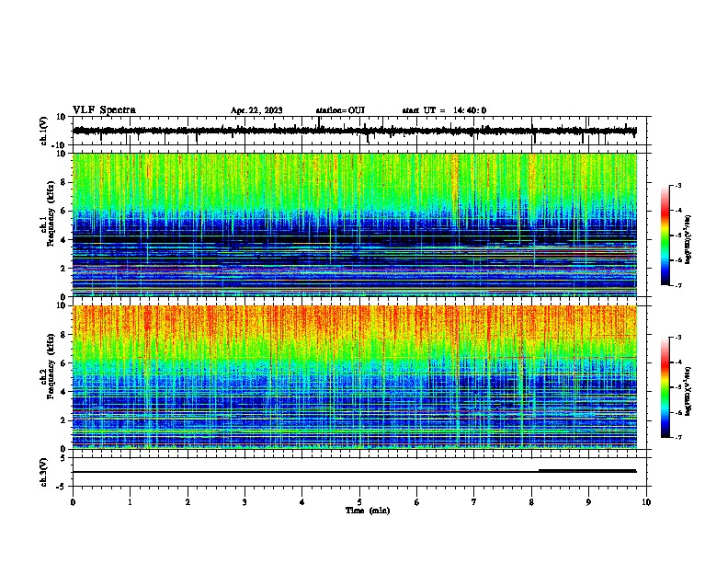
Task: Click the log(PSD) label beside ch.2 colorbar
Action: tap(688, 391)
